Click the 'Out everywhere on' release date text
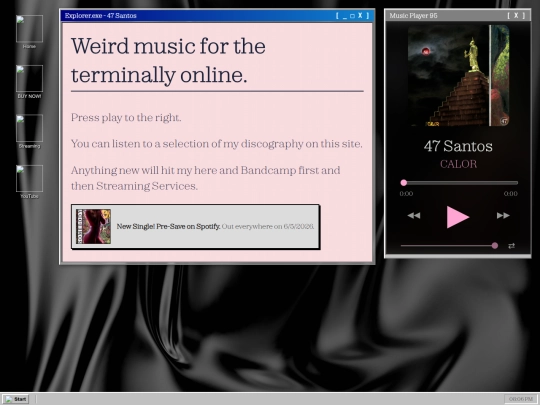 point(268,226)
